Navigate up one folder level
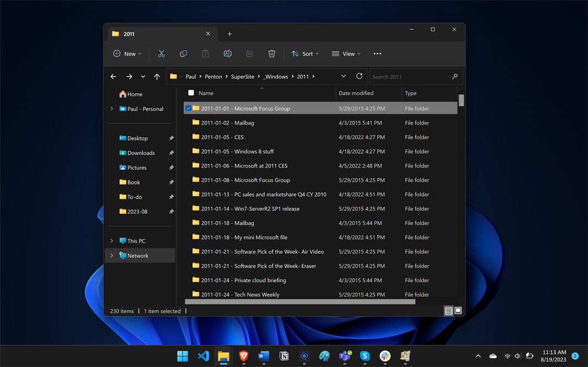588x367 pixels. coord(157,77)
